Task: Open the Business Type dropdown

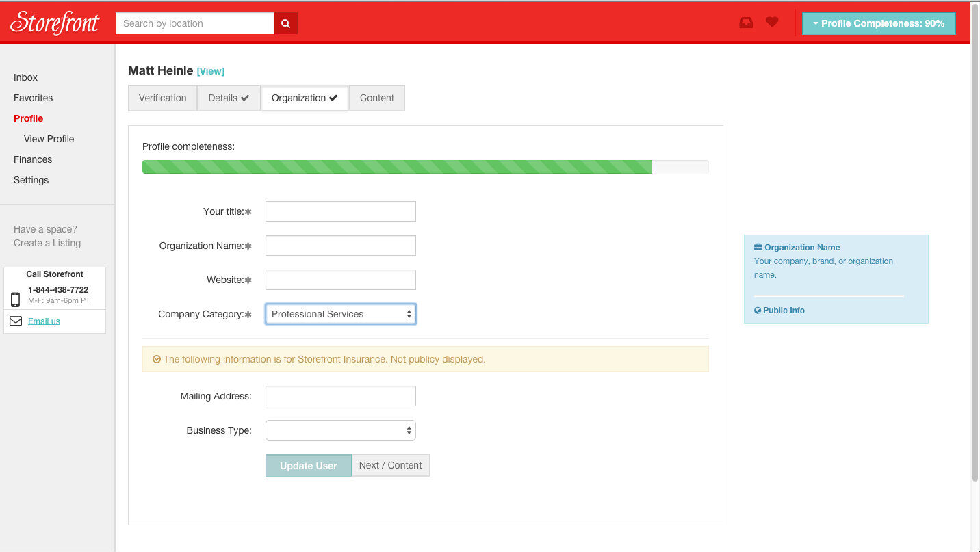Action: pos(340,430)
